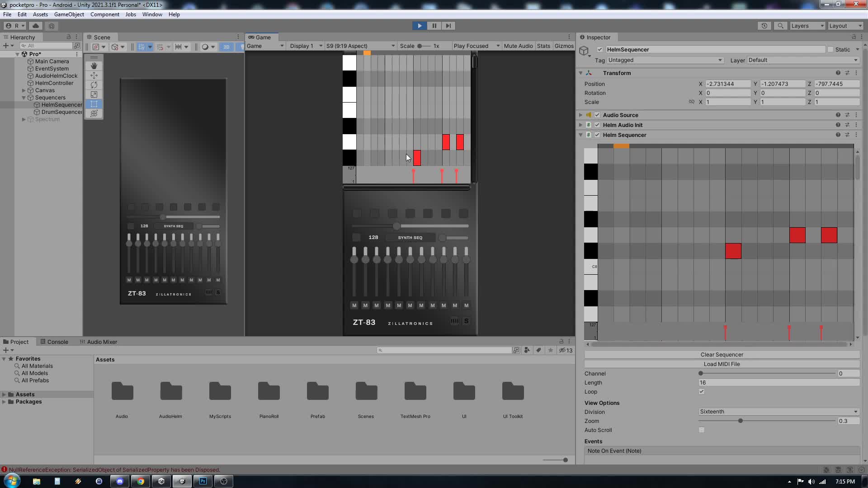
Task: Select the Scale tool
Action: click(x=94, y=94)
